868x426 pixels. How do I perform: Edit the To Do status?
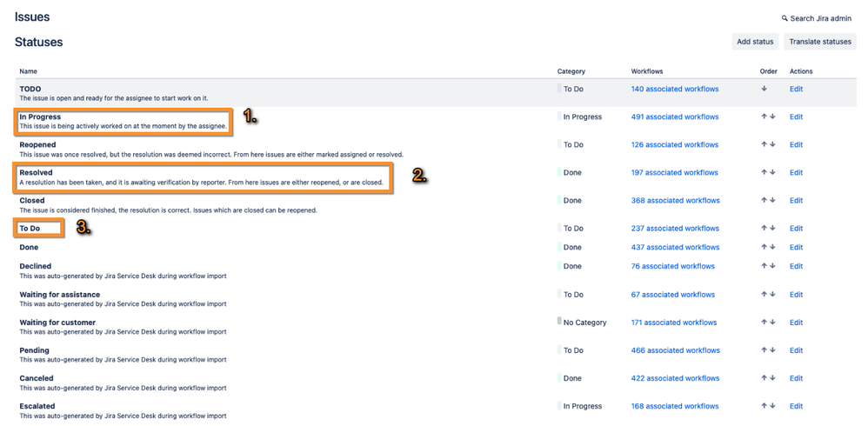796,228
